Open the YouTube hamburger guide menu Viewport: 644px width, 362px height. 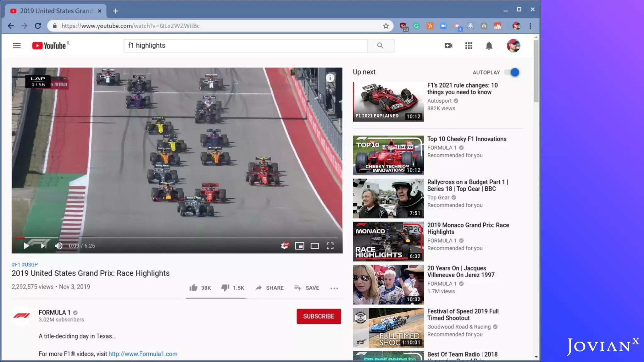[x=17, y=46]
